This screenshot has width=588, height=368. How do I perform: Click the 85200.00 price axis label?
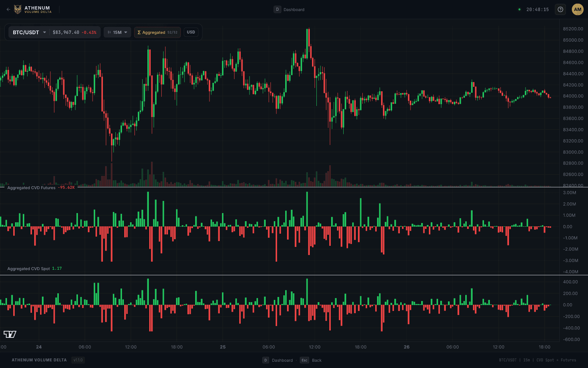click(x=573, y=29)
